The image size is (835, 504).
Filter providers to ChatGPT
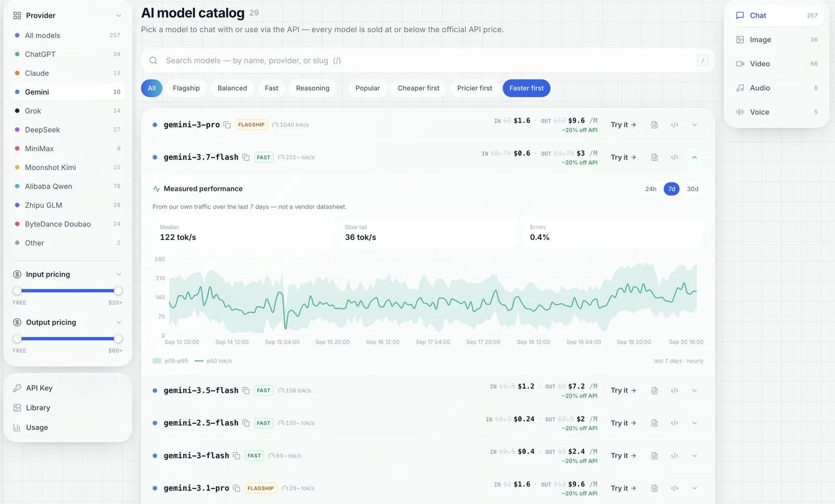click(x=68, y=54)
